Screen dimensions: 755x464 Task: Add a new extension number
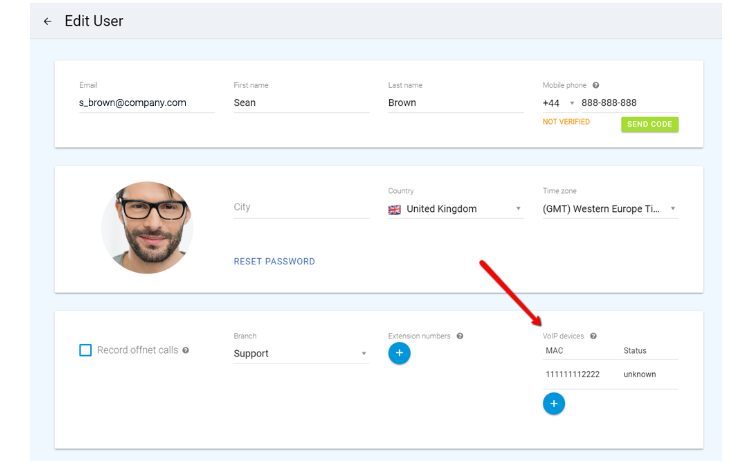coord(399,353)
